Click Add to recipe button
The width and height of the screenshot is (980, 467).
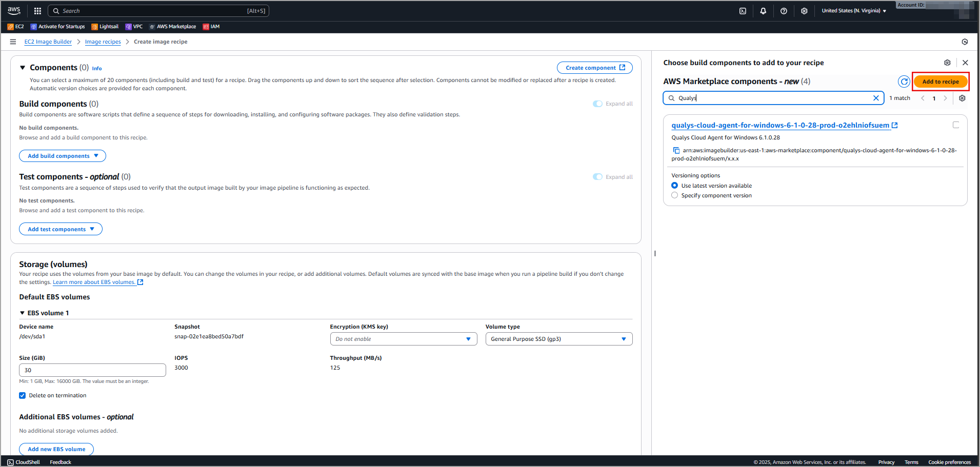(940, 82)
